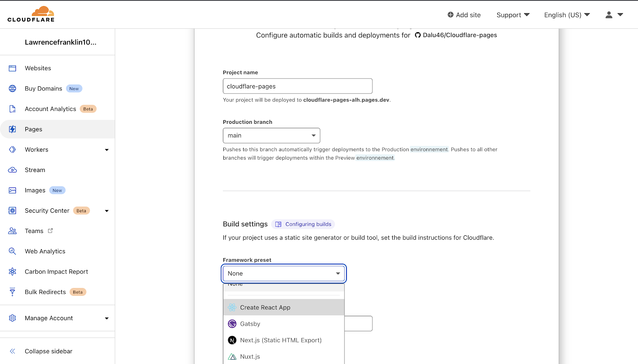Click the Stream cloud icon
The width and height of the screenshot is (638, 364).
point(12,170)
